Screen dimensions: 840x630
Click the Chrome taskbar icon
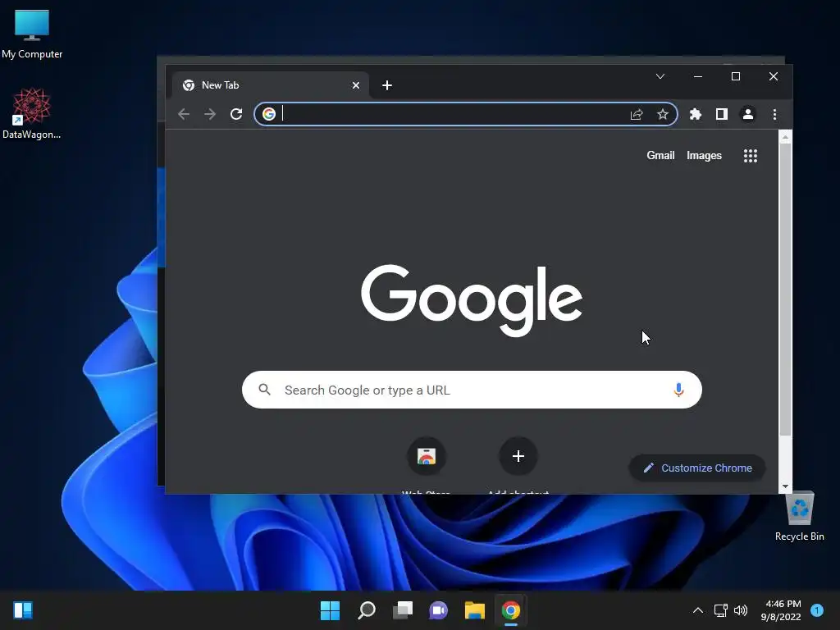coord(510,610)
